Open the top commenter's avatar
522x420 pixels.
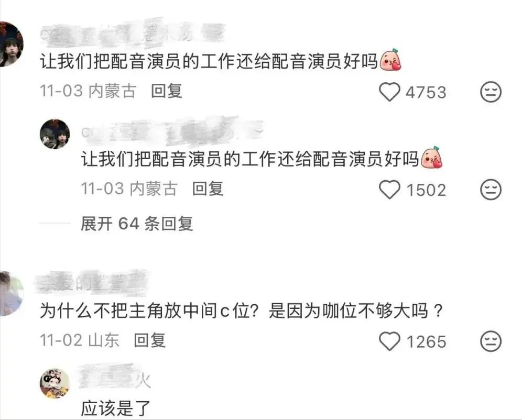tap(12, 45)
